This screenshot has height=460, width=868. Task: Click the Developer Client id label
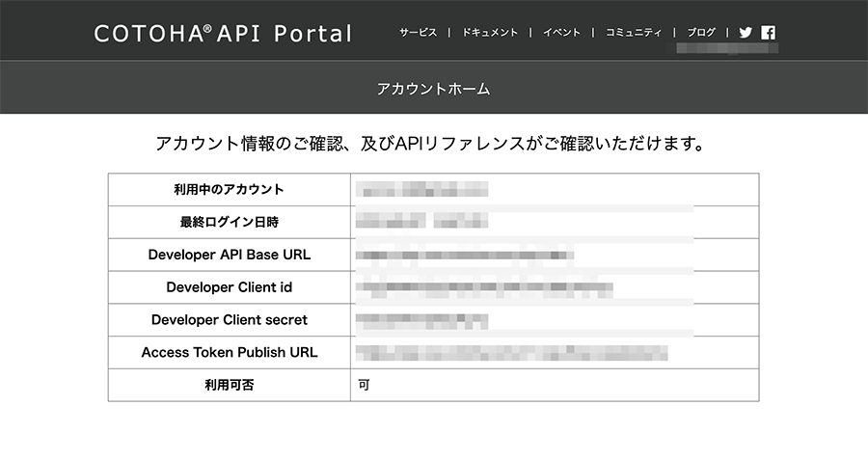point(229,287)
